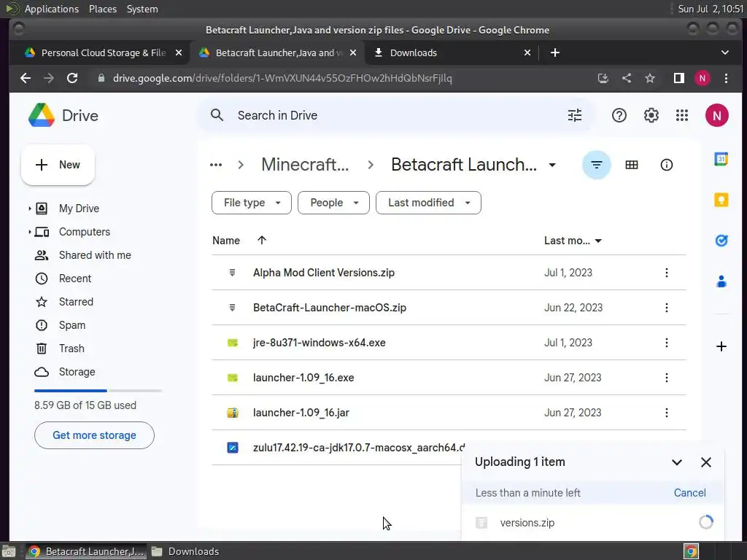Cancel the versions.zip upload

pos(689,493)
